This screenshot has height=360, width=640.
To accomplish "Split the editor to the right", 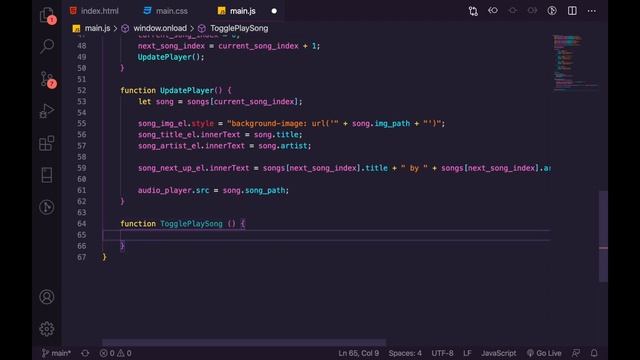I will pos(572,11).
